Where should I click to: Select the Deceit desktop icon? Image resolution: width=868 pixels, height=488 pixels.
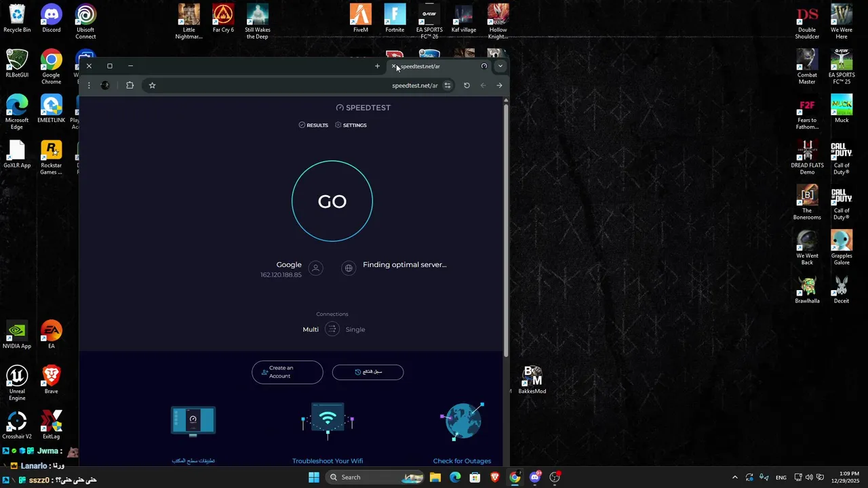coord(842,290)
